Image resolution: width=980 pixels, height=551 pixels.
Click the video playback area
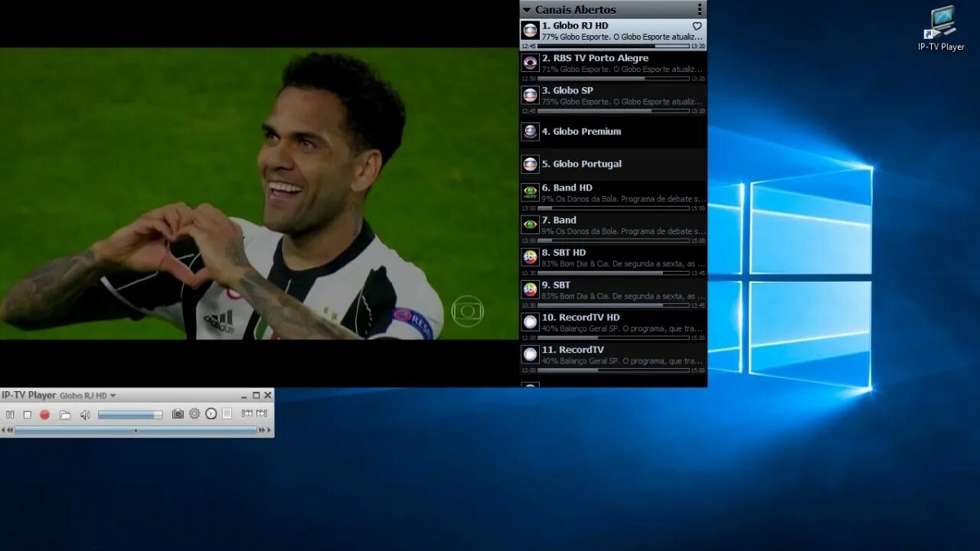pyautogui.click(x=260, y=194)
